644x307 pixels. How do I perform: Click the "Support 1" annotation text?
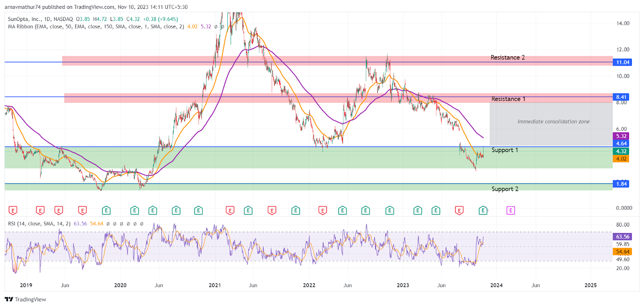click(x=505, y=150)
